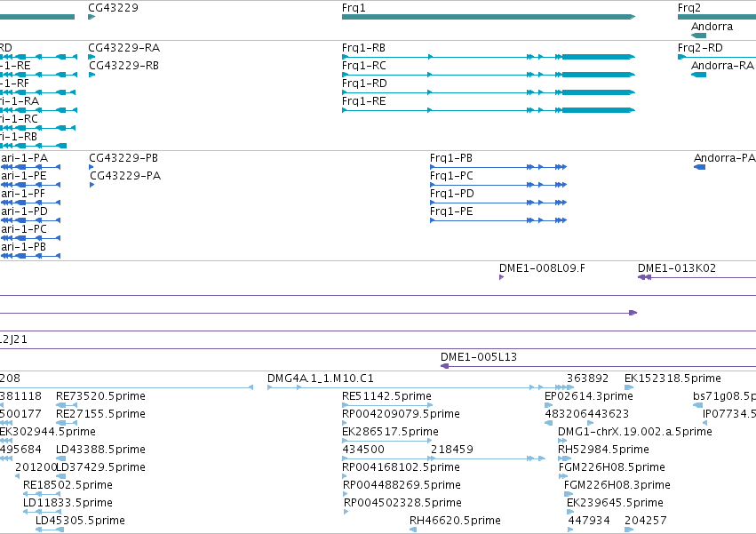The width and height of the screenshot is (756, 534).
Task: Select the Frq1-RE transcript
Action: pyautogui.click(x=489, y=110)
